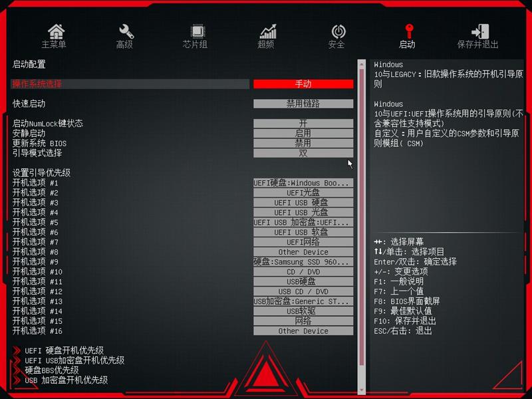Click 快速启动 value 禁用链路

coord(303,104)
